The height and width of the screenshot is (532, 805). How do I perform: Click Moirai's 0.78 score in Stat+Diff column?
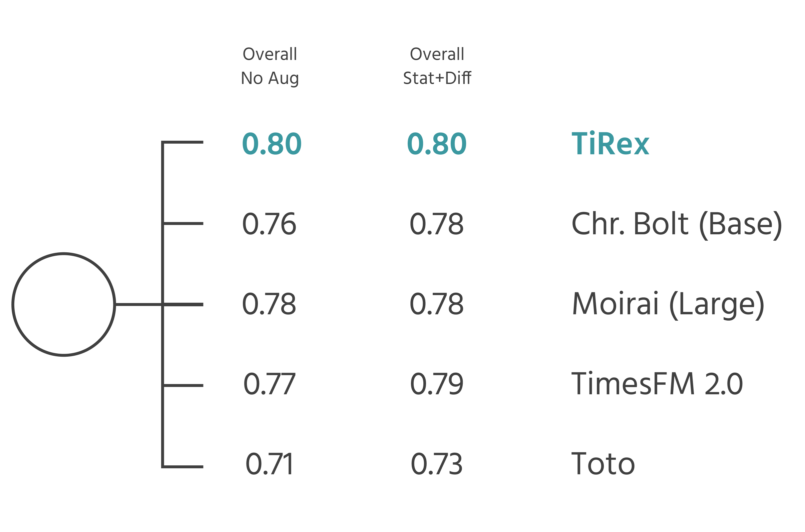(x=437, y=304)
